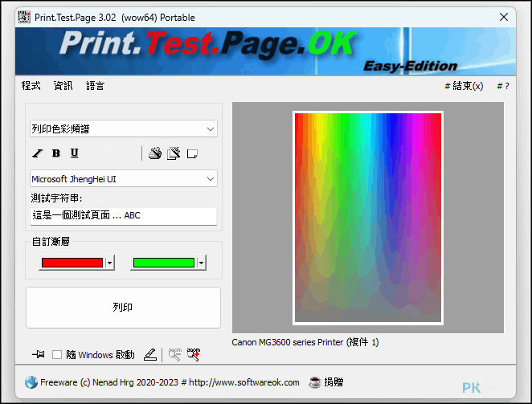
Task: Click the # 結束(x) menu item
Action: coord(464,86)
